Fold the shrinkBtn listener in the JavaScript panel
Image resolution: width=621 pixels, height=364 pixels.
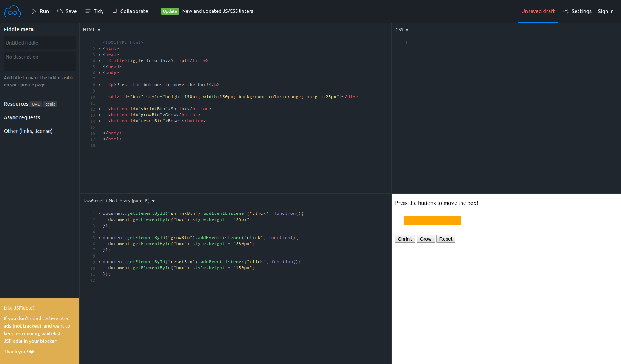pos(99,213)
